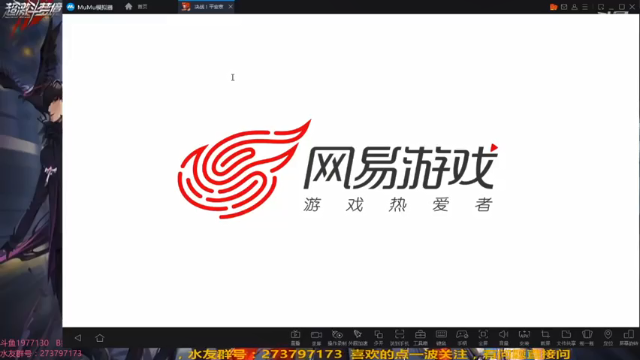Open the mail messages icon
Image resolution: width=640 pixels, height=360 pixels.
[x=564, y=7]
